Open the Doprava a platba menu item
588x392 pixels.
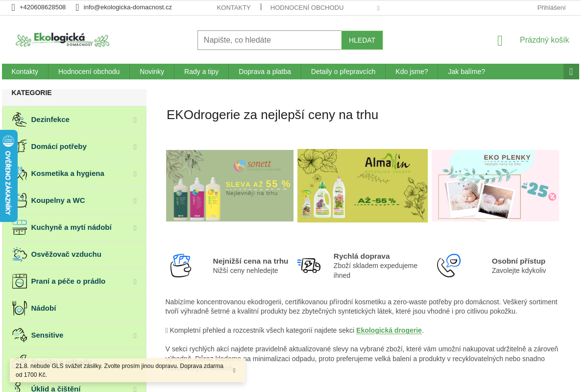pos(265,72)
